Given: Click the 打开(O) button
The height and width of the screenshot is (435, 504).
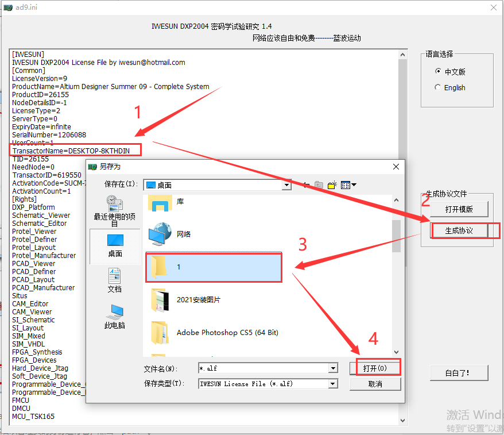Looking at the screenshot, I should tap(375, 368).
